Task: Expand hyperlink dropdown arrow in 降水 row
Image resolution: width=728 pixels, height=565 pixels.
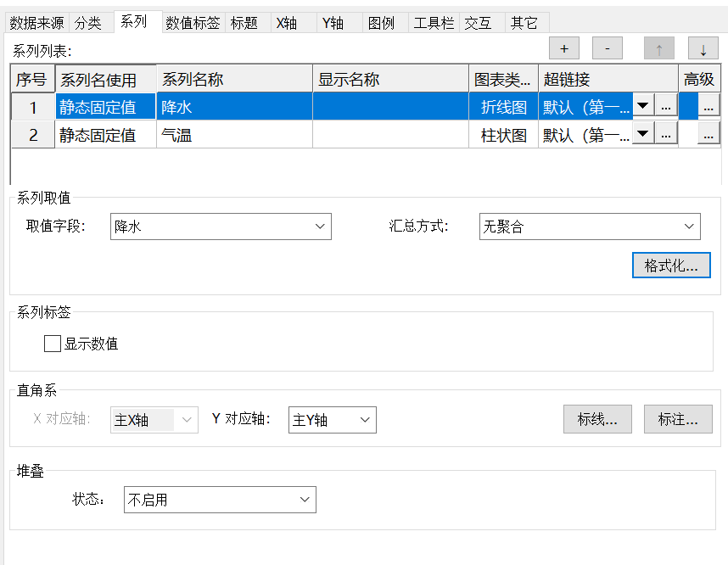Action: [x=643, y=106]
